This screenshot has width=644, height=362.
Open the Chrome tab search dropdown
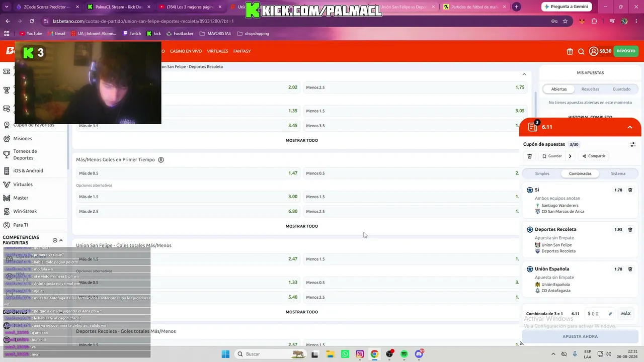coord(7,7)
